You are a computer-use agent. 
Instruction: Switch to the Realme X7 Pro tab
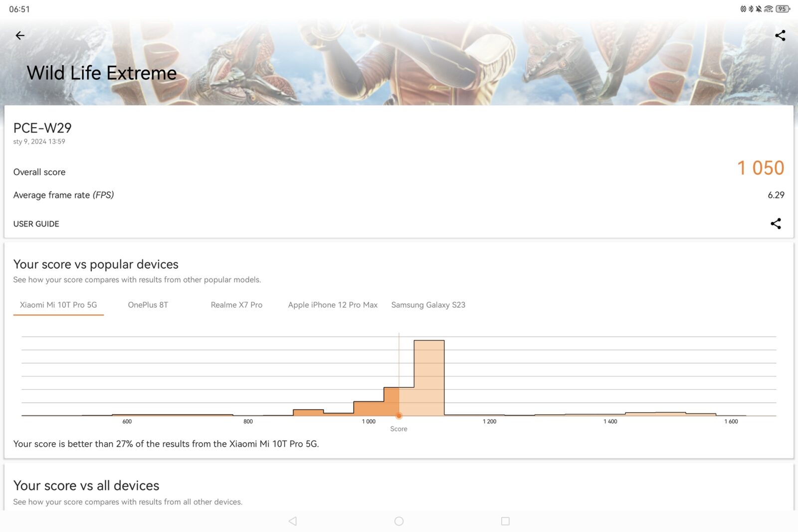[236, 305]
